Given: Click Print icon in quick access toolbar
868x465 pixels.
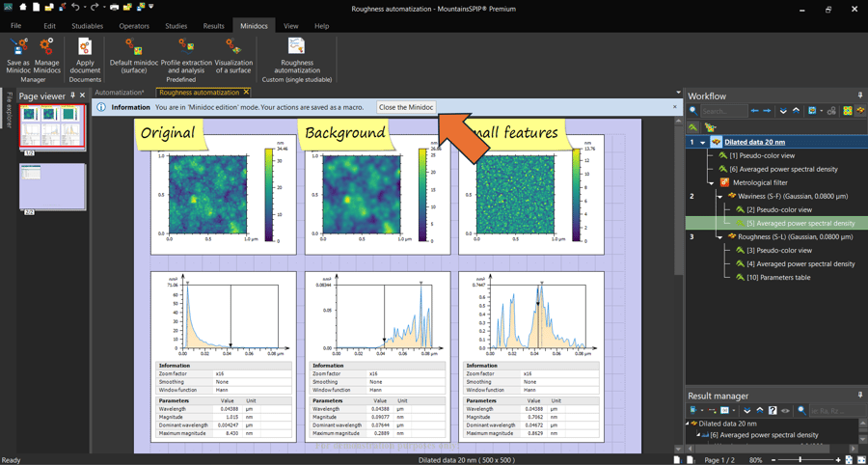Looking at the screenshot, I should (114, 9).
